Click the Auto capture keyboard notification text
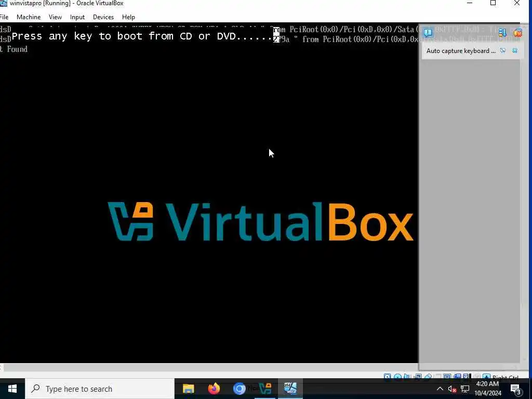 click(x=461, y=51)
